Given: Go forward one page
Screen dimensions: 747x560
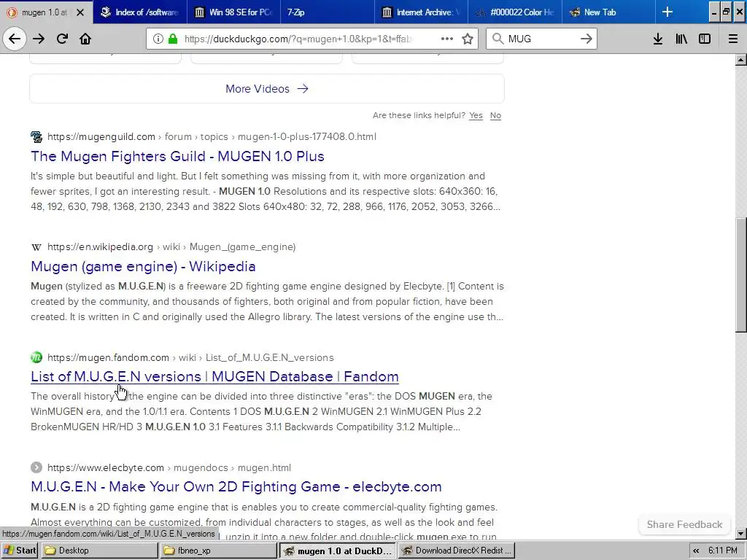Looking at the screenshot, I should [39, 39].
